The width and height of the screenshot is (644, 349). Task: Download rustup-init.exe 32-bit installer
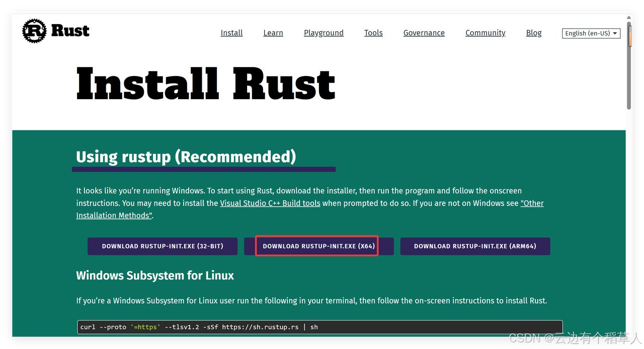pyautogui.click(x=162, y=246)
